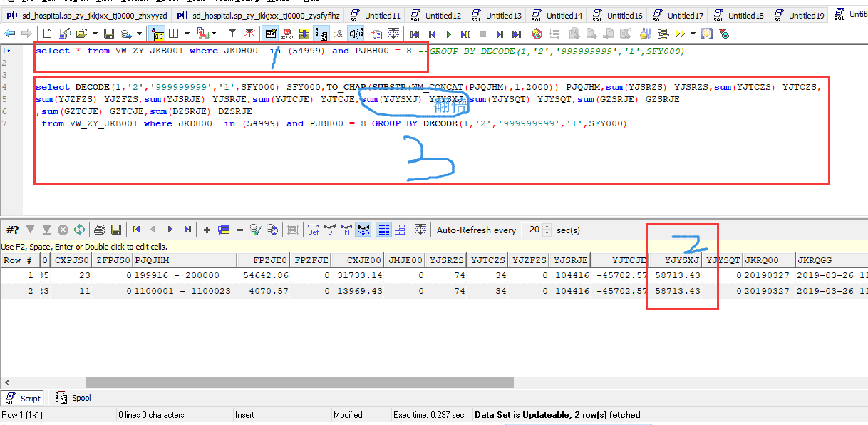Delete the selected row with the minus icon

click(239, 230)
